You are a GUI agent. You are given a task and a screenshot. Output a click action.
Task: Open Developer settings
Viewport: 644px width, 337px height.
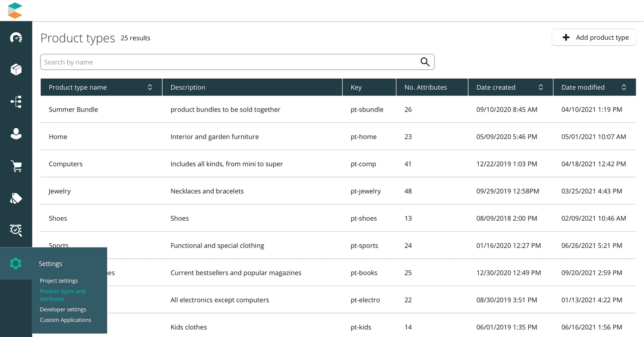click(63, 309)
